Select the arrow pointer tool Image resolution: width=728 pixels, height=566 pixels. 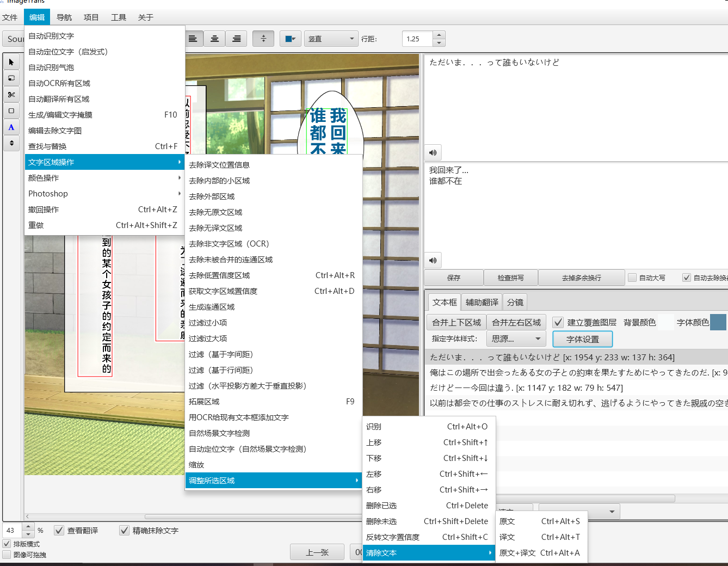click(11, 62)
